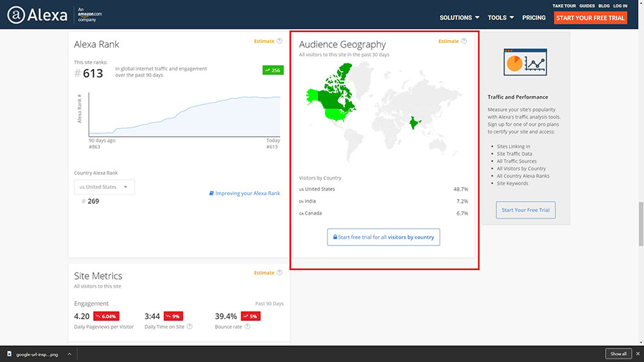Click help icon next to Site Metrics Estimate

tap(279, 273)
